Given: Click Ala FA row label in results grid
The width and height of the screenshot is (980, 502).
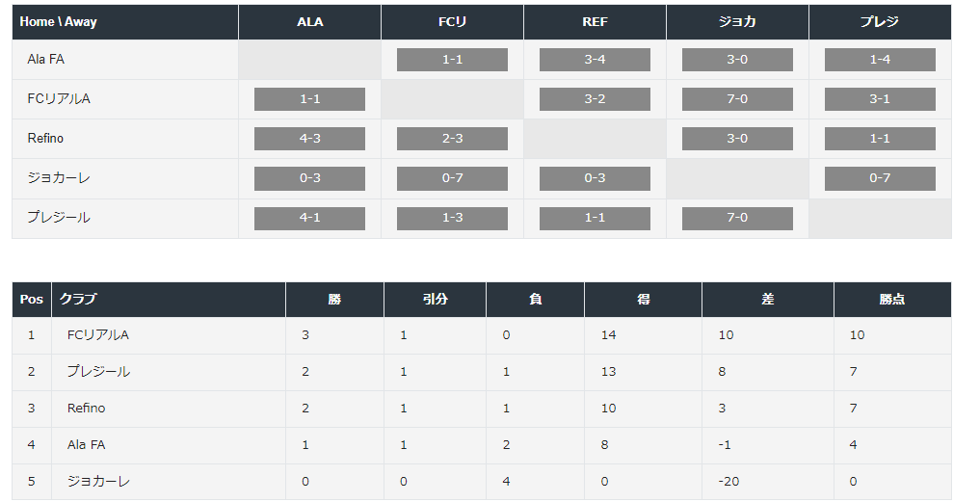Looking at the screenshot, I should coord(45,60).
